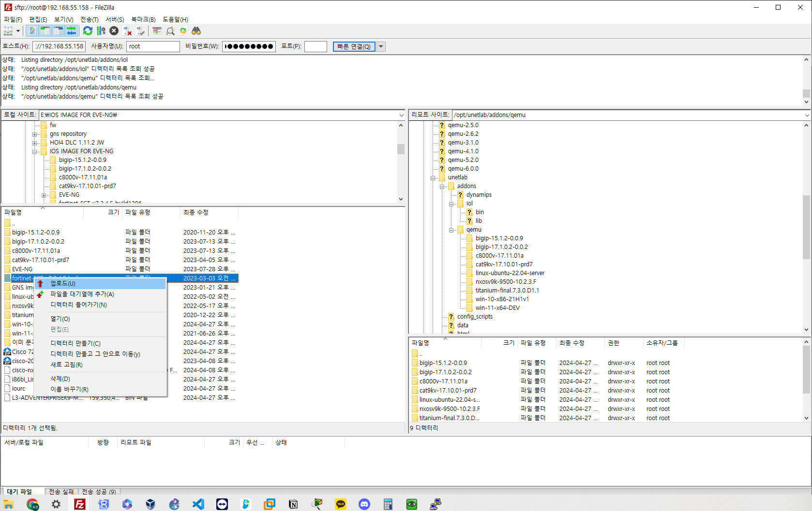Toggle the message log display
812x511 pixels.
[32, 31]
